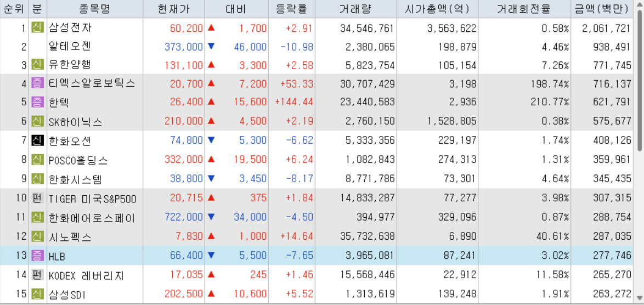Select the 시노펙스 stock name
Viewport: 644px width, 305px height.
tap(70, 236)
